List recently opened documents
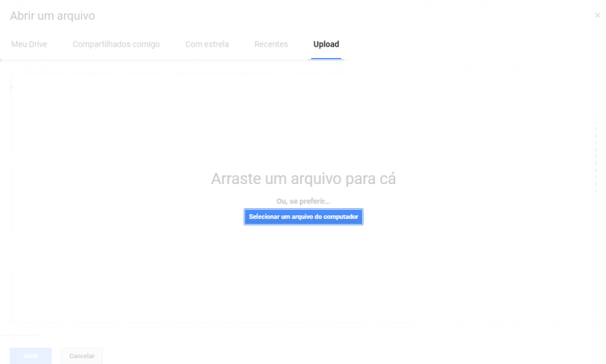Image resolution: width=606 pixels, height=364 pixels. 270,44
